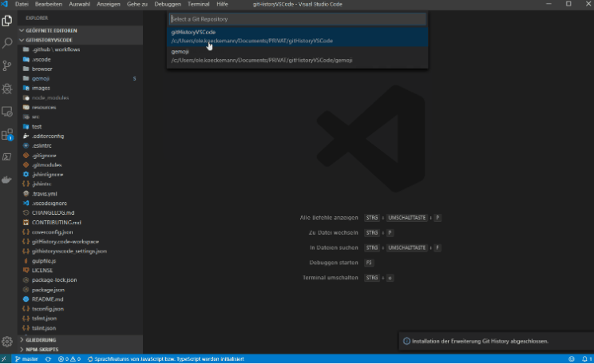Open the PowerShell terminal sidebar icon
594x364 pixels.
point(7,156)
